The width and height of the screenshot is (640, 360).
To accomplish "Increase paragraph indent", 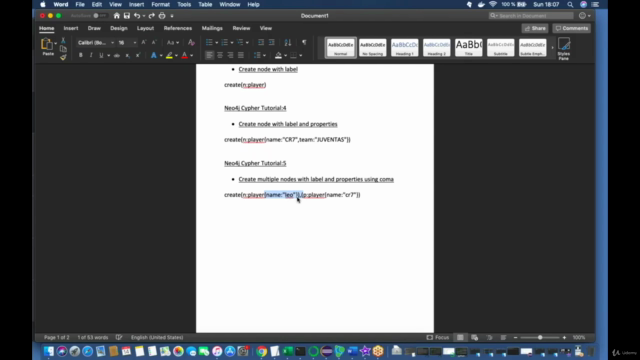I will (x=271, y=42).
